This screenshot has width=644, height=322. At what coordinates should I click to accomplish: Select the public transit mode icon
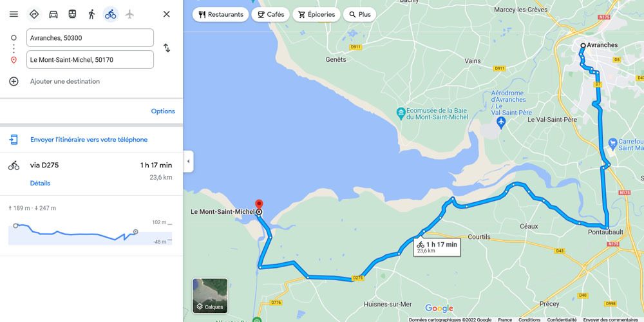(72, 14)
